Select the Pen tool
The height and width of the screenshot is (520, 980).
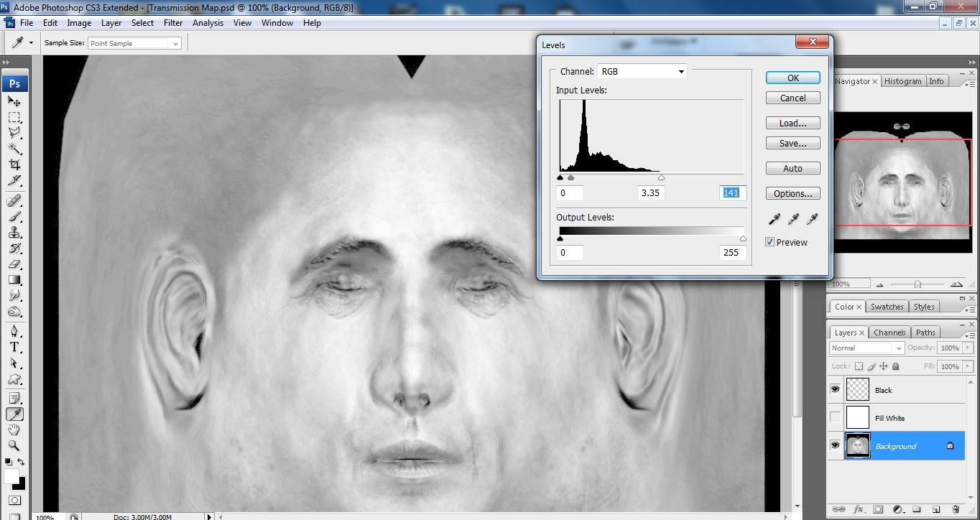pyautogui.click(x=14, y=331)
